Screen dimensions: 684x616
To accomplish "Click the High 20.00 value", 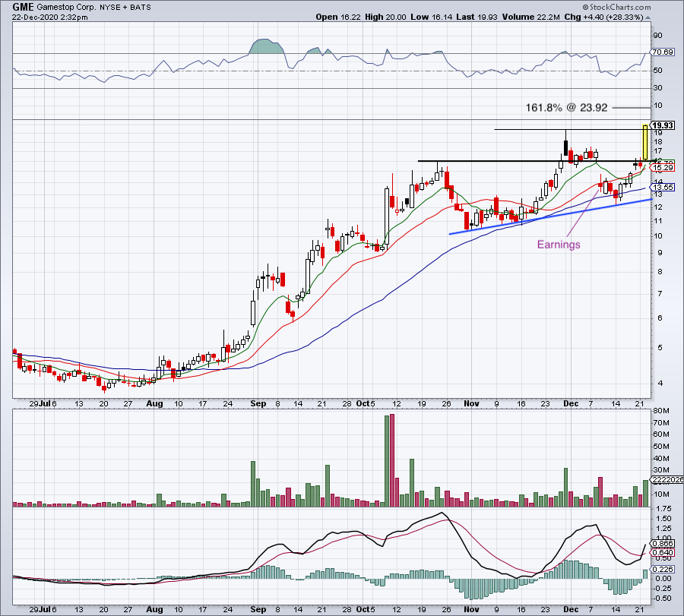I will (385, 17).
